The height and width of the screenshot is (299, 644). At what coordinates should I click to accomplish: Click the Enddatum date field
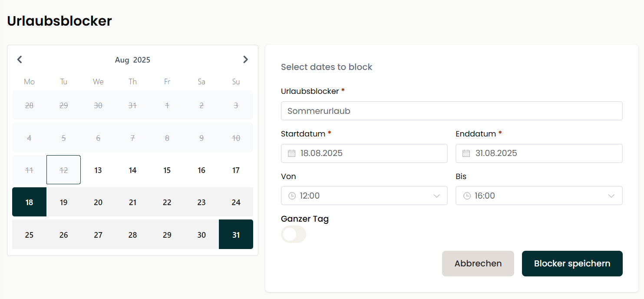[x=539, y=153]
